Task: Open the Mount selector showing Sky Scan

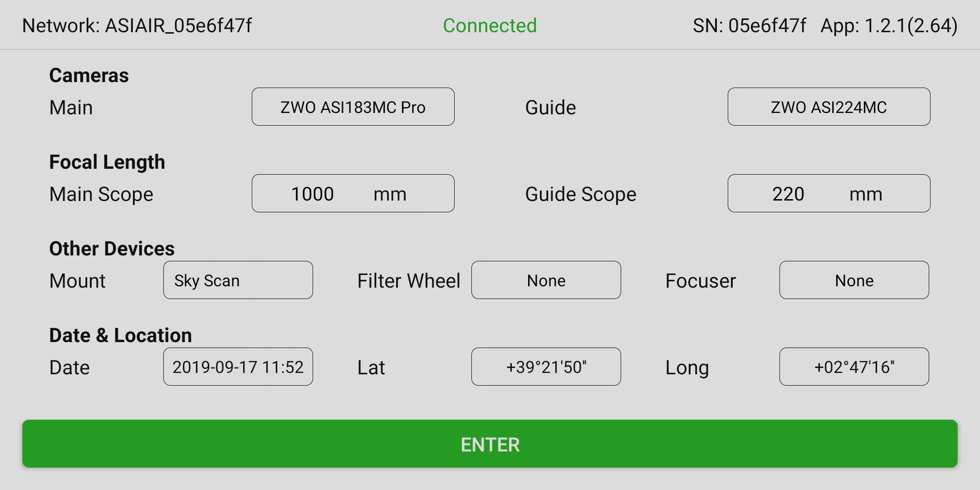Action: (x=238, y=280)
